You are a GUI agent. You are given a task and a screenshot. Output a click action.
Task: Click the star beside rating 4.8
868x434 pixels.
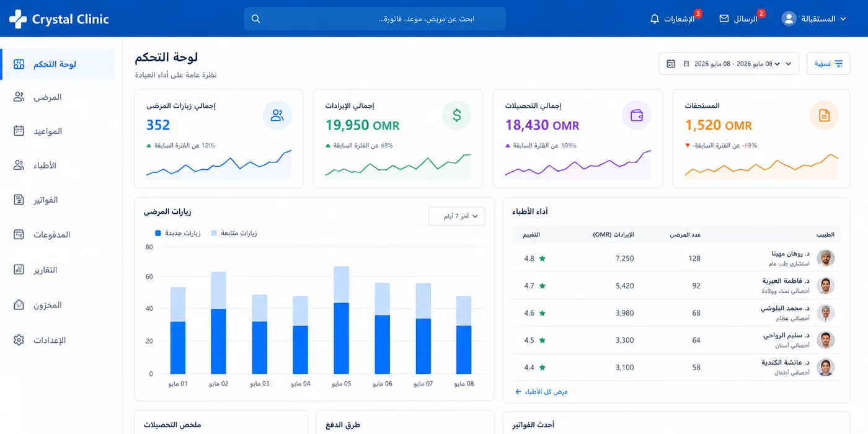pyautogui.click(x=542, y=259)
